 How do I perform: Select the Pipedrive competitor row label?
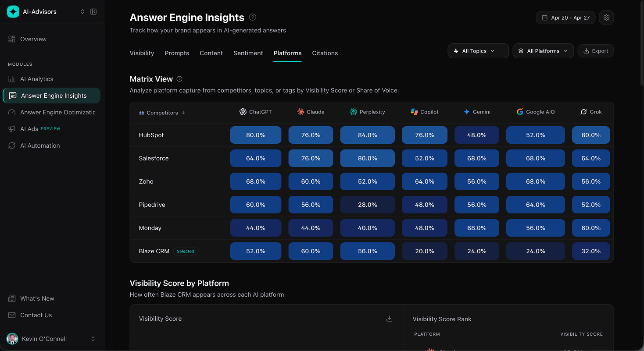click(152, 205)
